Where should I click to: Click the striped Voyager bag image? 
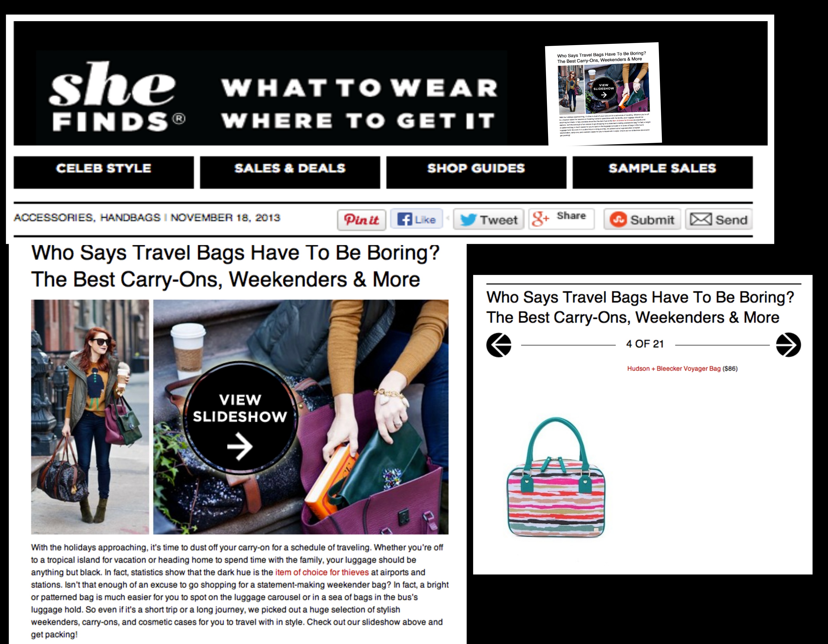[x=556, y=477]
